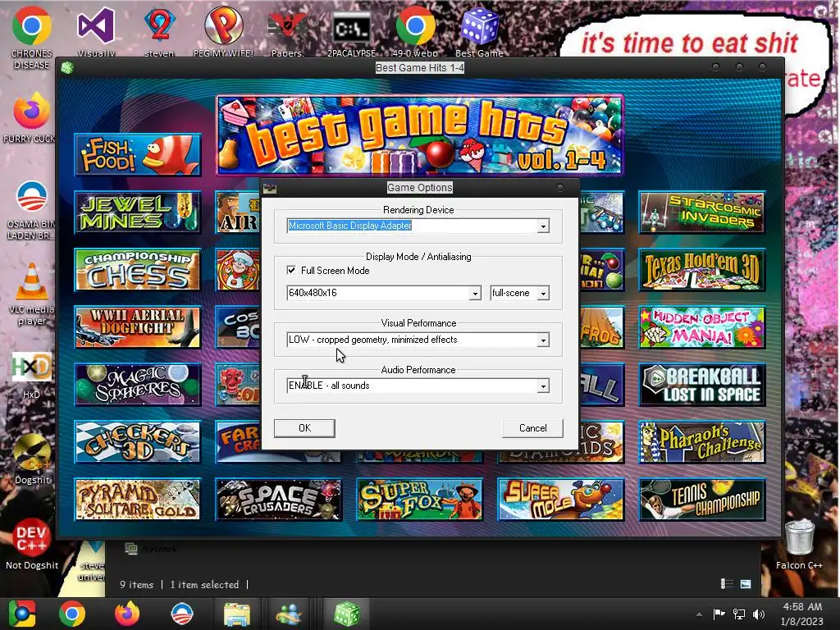Open the Audio Performance dropdown
840x630 pixels.
(543, 386)
